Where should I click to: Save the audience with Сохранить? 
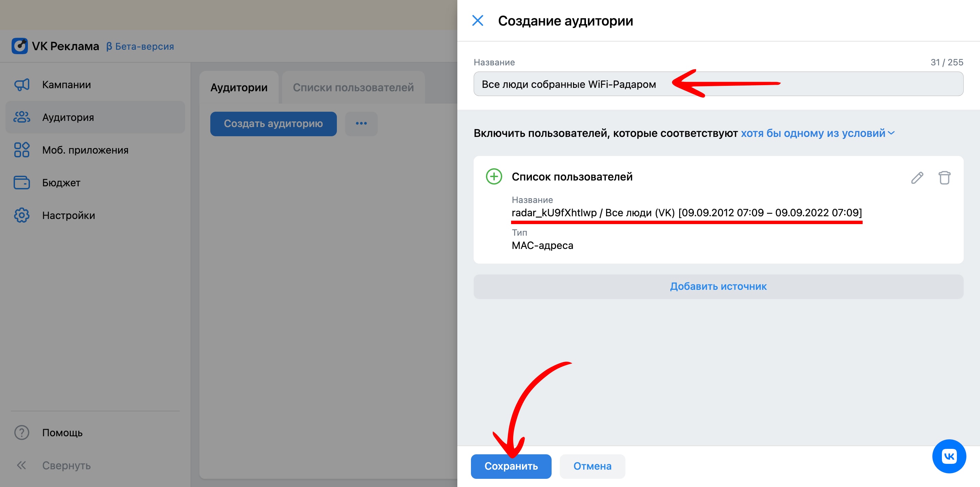tap(511, 466)
